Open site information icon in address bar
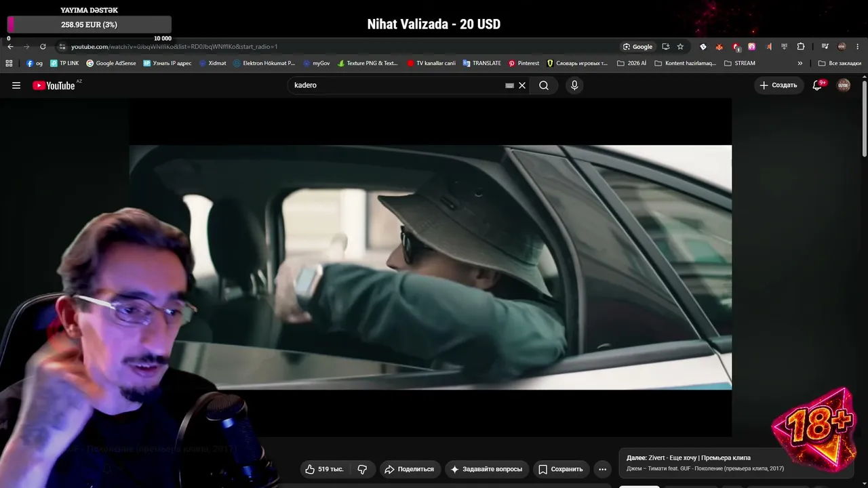Image resolution: width=868 pixels, height=488 pixels. point(62,47)
